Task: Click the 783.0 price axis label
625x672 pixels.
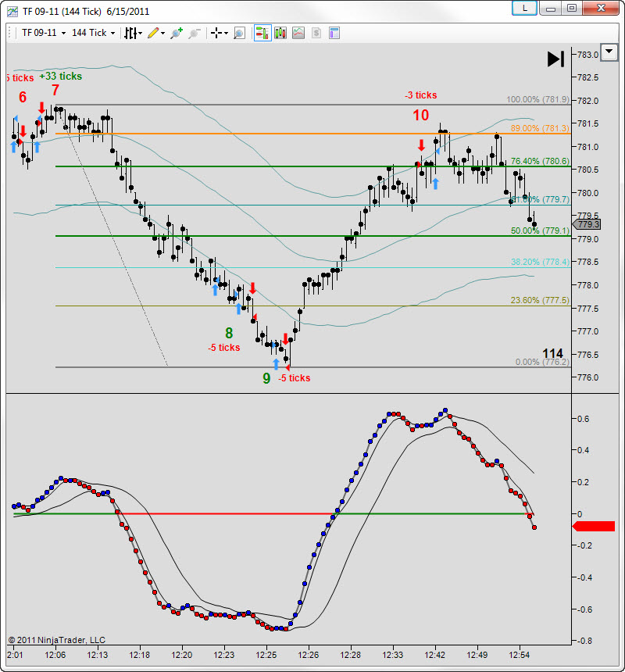Action: click(587, 55)
